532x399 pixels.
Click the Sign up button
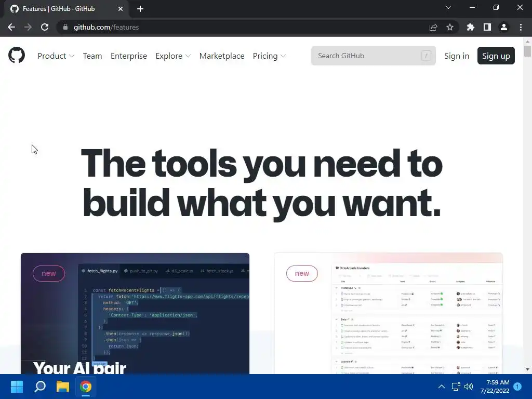click(x=496, y=56)
